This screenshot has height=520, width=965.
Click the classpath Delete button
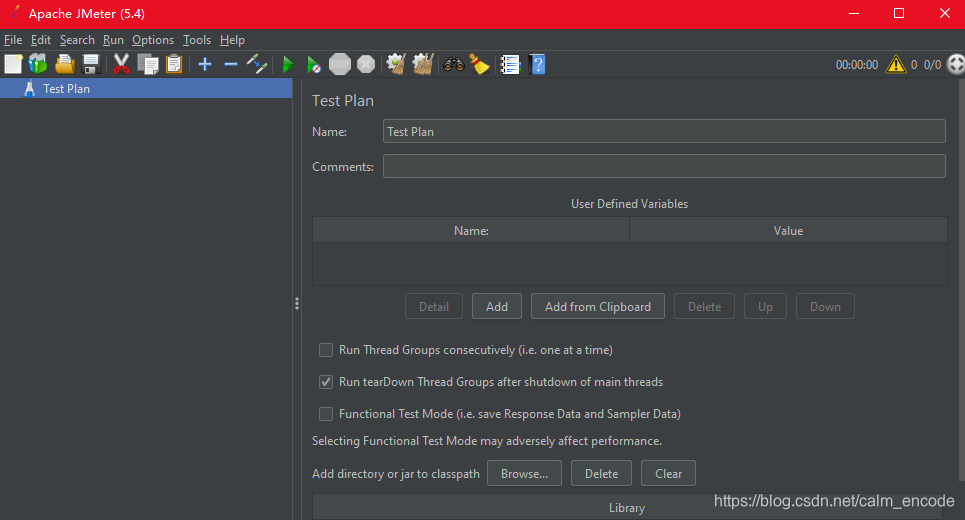601,473
